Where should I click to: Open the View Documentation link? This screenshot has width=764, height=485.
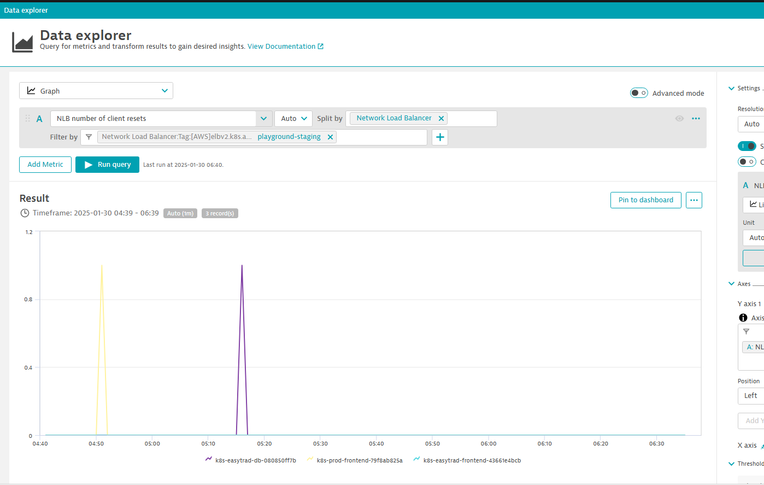coord(285,46)
